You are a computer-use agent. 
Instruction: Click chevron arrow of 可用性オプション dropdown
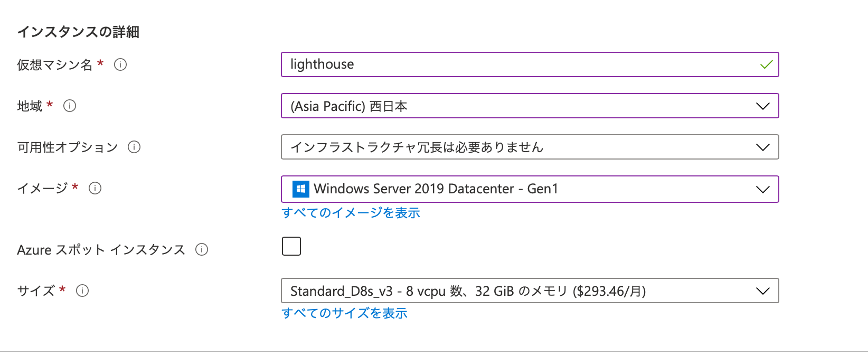pyautogui.click(x=763, y=147)
